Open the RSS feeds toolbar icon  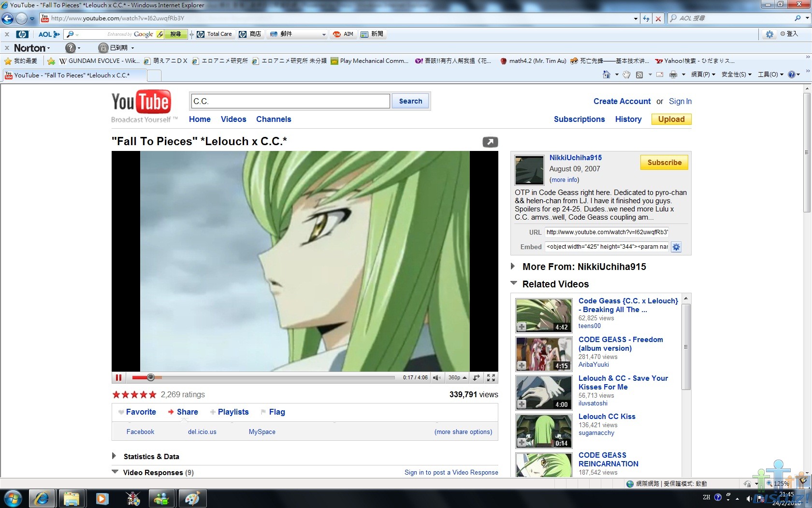(x=639, y=75)
